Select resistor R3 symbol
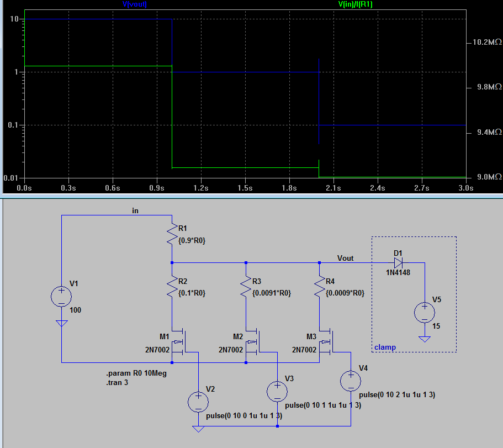Screen dimensions: 503x448 point(246,287)
